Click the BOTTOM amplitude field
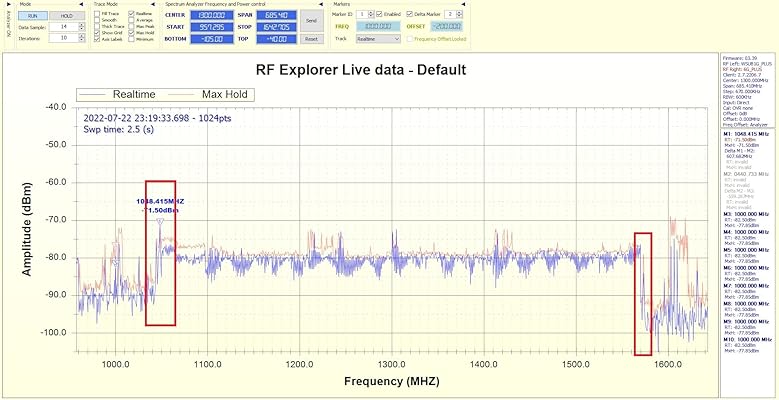Image resolution: width=779 pixels, height=400 pixels. click(212, 39)
